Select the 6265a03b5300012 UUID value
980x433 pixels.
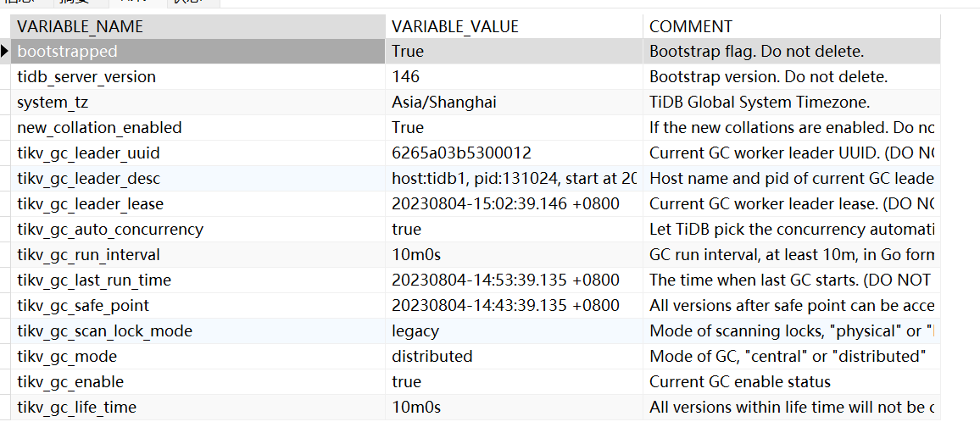(x=461, y=153)
